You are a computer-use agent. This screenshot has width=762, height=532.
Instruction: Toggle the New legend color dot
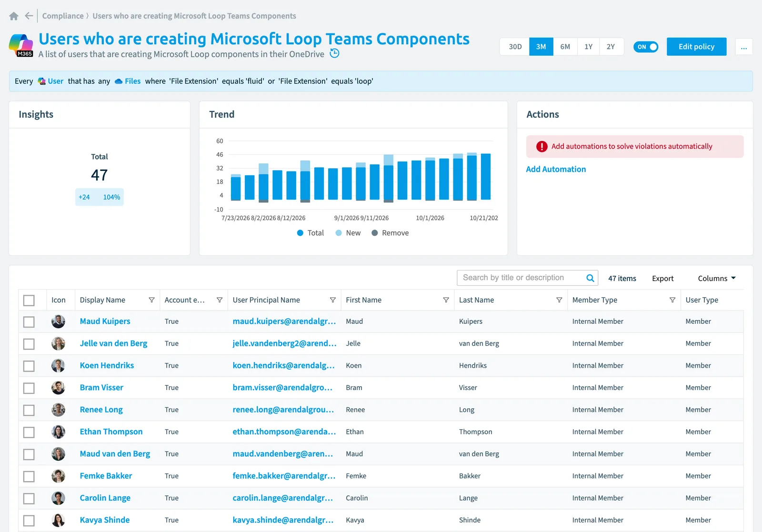339,233
